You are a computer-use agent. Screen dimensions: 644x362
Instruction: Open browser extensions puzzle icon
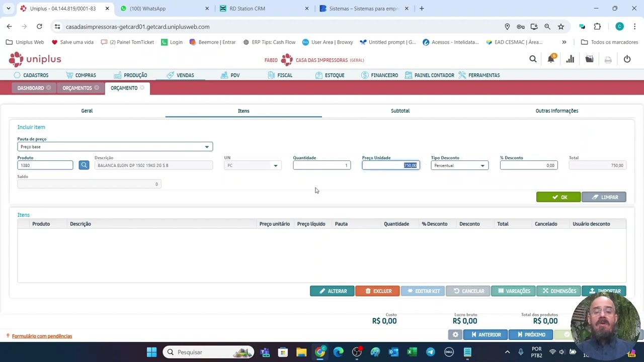(597, 27)
